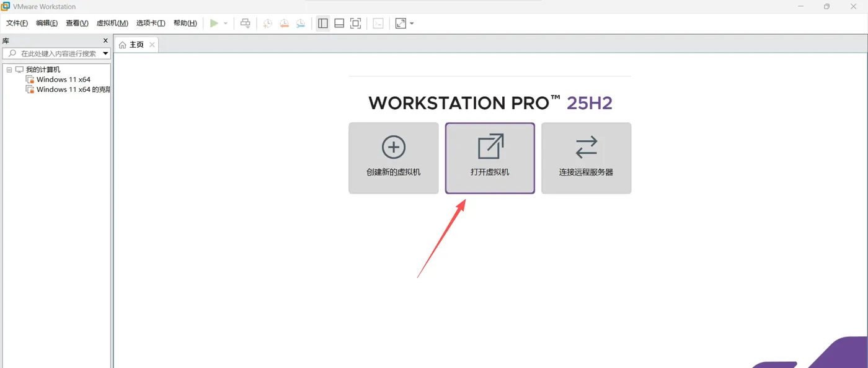Click the 打开虚拟机 button
Screen dimensions: 868x368
coord(490,158)
